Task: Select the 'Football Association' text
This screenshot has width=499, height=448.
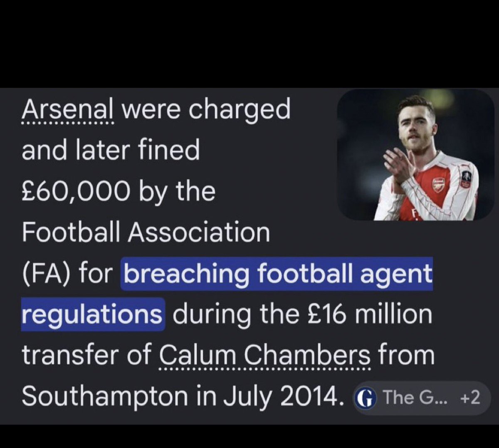Action: [x=146, y=233]
